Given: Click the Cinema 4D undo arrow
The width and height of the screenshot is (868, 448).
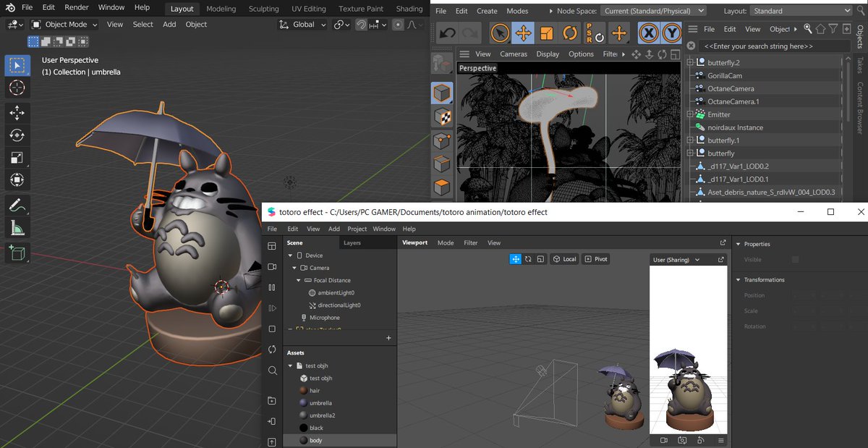Looking at the screenshot, I should click(448, 33).
